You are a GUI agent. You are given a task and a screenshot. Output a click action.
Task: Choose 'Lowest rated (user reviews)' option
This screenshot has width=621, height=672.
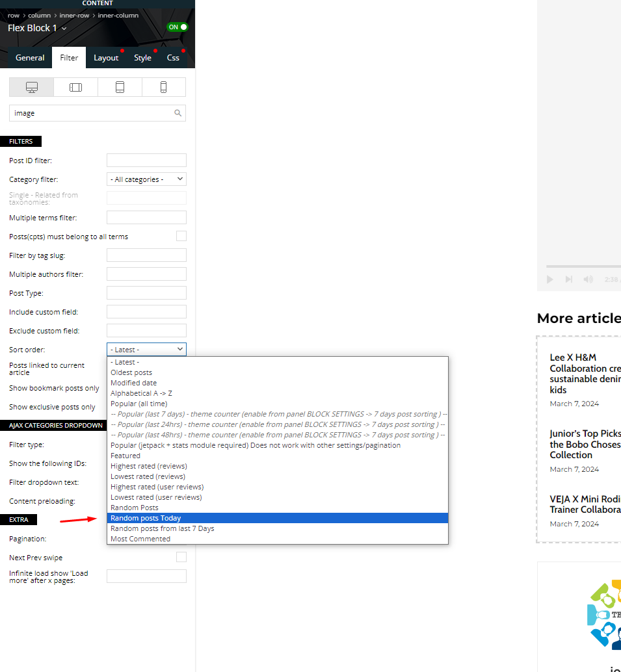pos(278,497)
